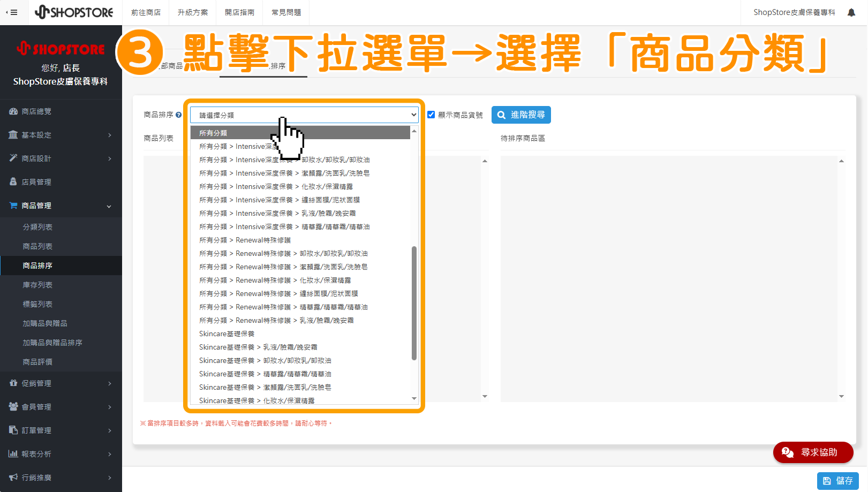The width and height of the screenshot is (868, 492).
Task: Select Renewal特殊修護 > 精華露/精華霜/精華油 option
Action: tap(300, 307)
